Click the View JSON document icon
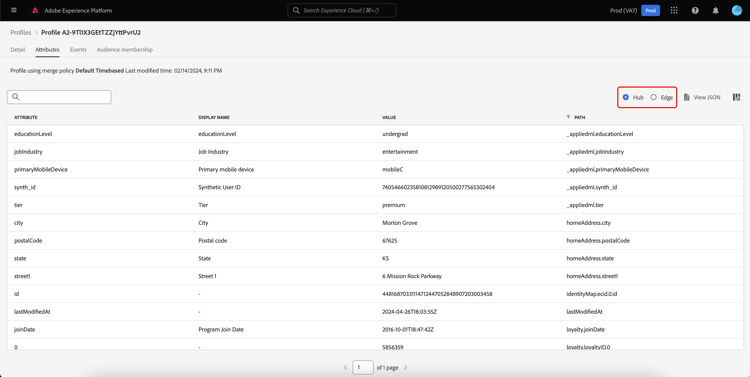Screen dimensions: 750x377 687,97
